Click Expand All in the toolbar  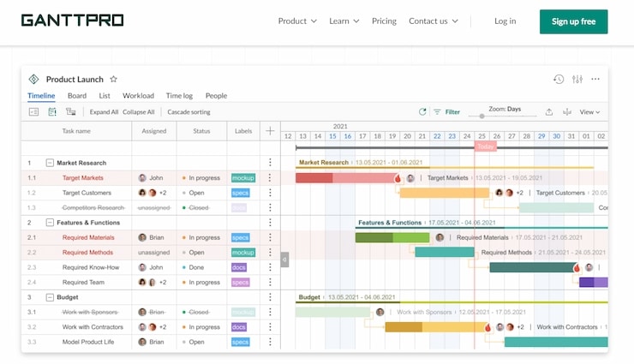[104, 111]
